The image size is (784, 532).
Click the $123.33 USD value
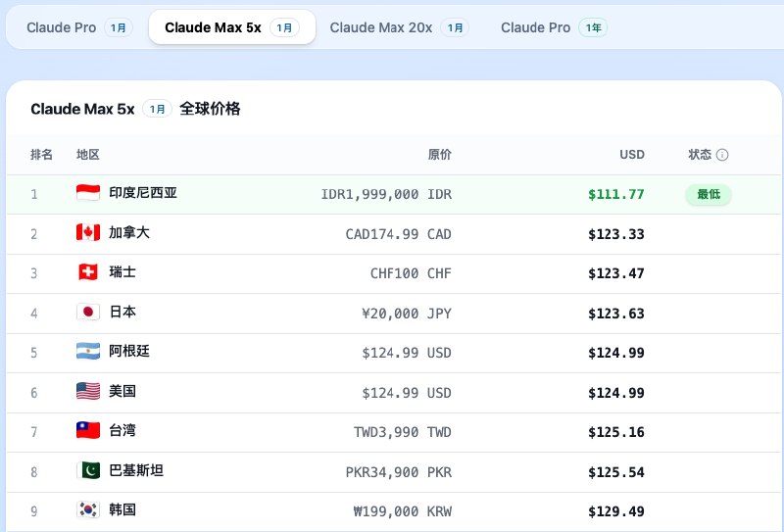click(616, 234)
